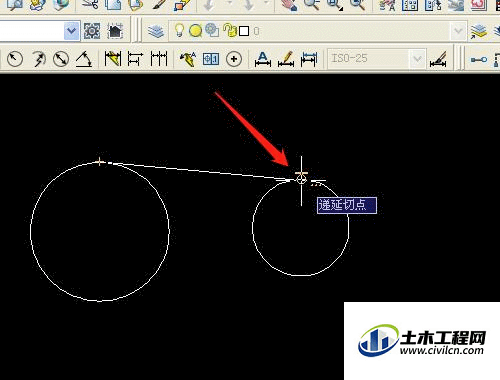Open the Dimension Style manager icon
Viewport: 500px width, 380px height.
point(438,59)
